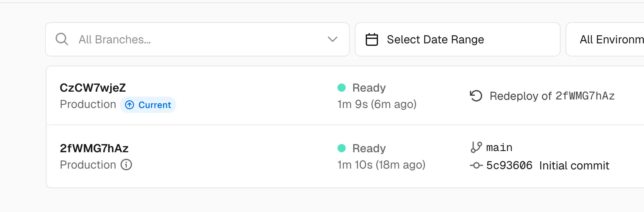Click the up-arrow icon in Current badge
This screenshot has width=644, height=212.
pyautogui.click(x=130, y=105)
